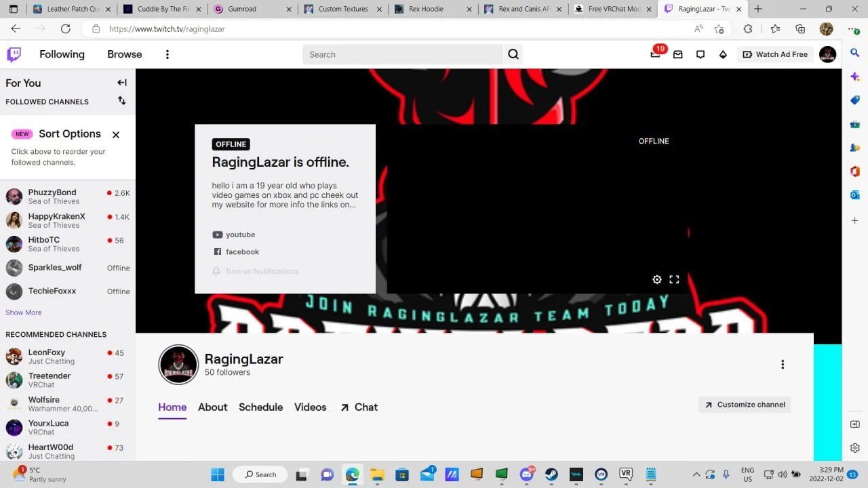Open YourxLuca recommended channel

(68, 428)
